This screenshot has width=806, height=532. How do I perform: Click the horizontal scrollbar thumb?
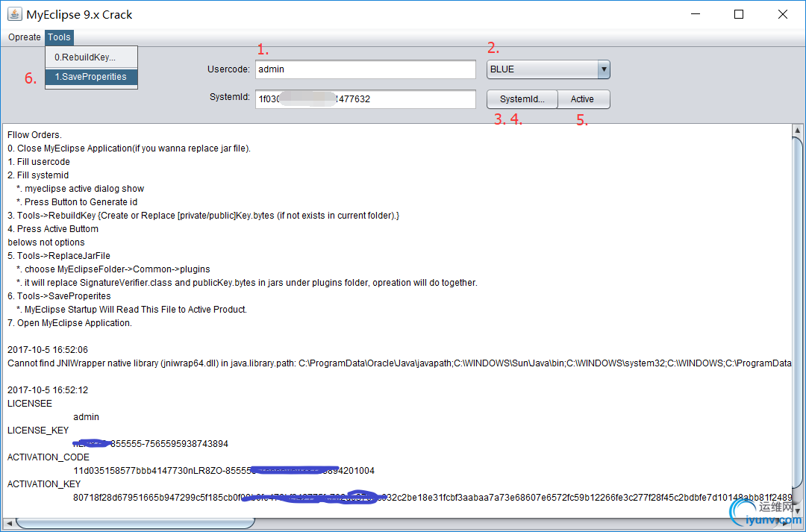click(x=135, y=523)
